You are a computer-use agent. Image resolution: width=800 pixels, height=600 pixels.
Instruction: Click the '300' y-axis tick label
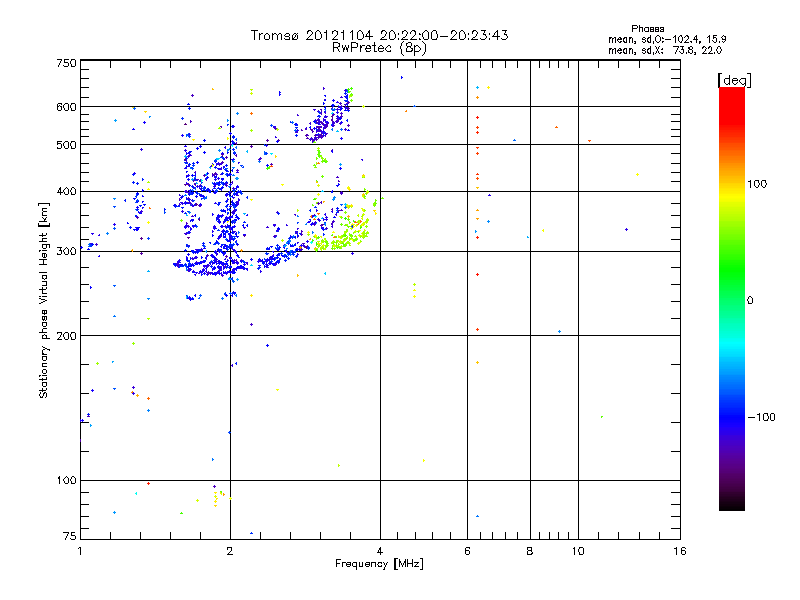[66, 252]
